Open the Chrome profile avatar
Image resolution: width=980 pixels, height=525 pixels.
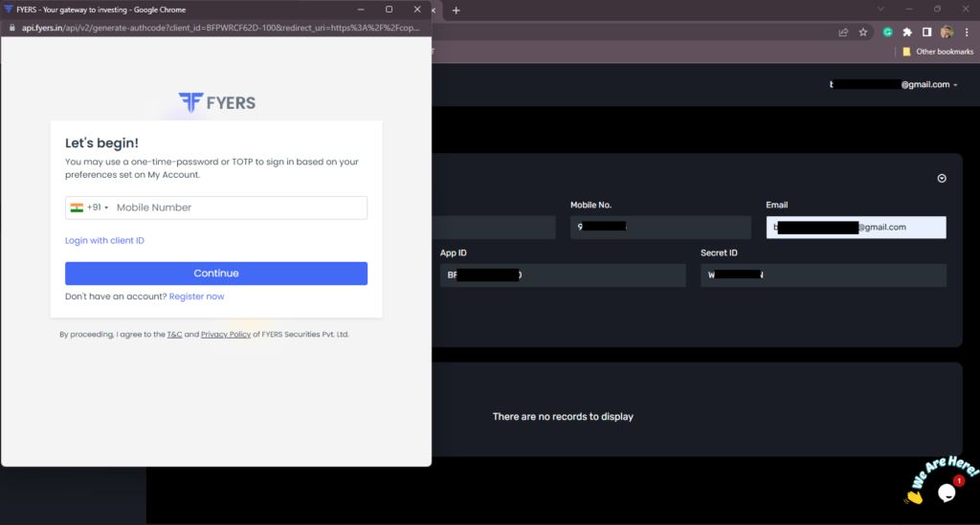[x=947, y=33]
